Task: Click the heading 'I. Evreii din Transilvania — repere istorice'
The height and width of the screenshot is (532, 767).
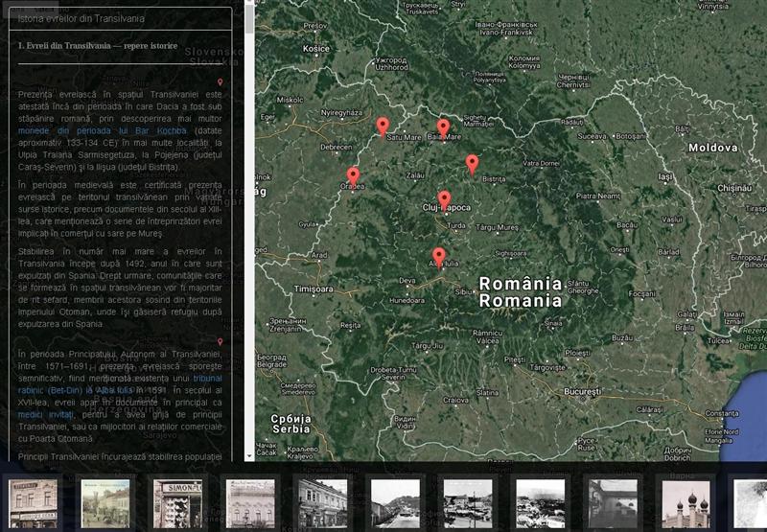Action: 98,46
